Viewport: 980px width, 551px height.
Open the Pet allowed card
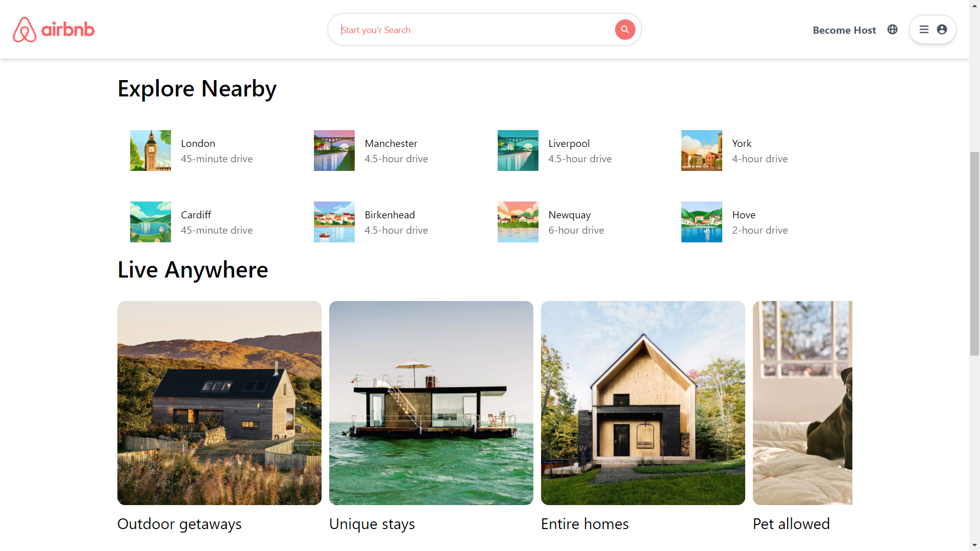tap(802, 403)
